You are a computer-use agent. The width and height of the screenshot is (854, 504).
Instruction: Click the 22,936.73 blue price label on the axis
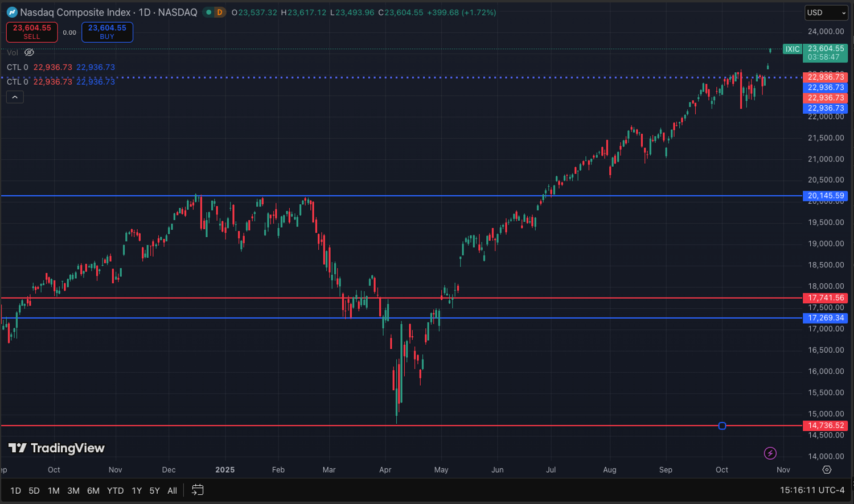[x=826, y=87]
